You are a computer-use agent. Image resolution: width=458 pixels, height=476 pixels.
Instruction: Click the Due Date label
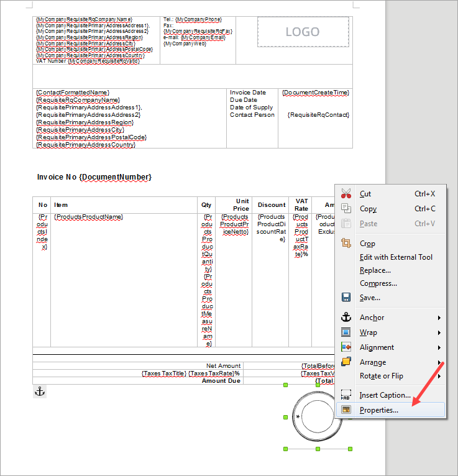(244, 100)
